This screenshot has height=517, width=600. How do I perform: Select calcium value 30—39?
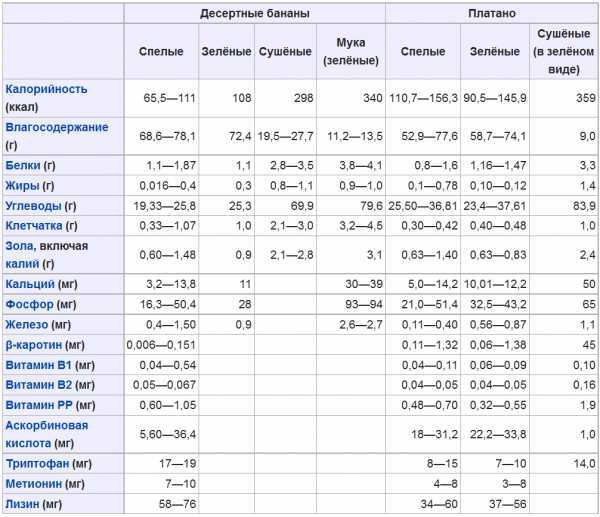(x=364, y=284)
